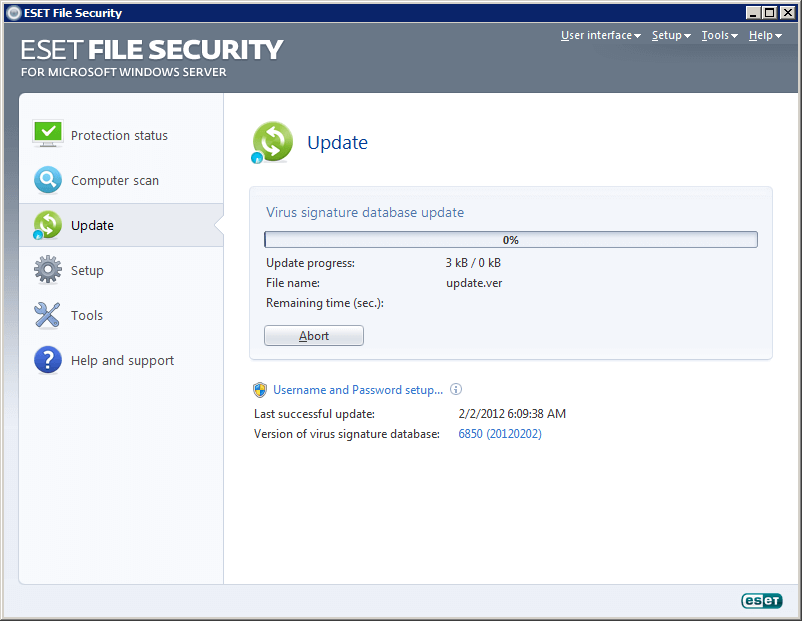Click the Tools wrench icon

[47, 315]
